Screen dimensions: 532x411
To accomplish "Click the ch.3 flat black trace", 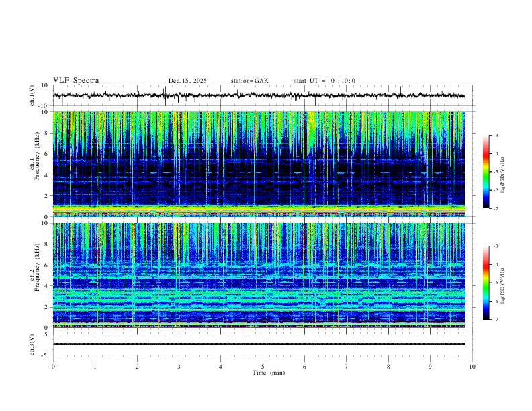I will [x=259, y=344].
